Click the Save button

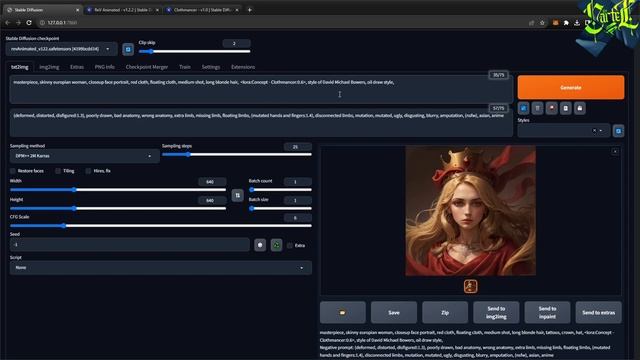tap(394, 312)
